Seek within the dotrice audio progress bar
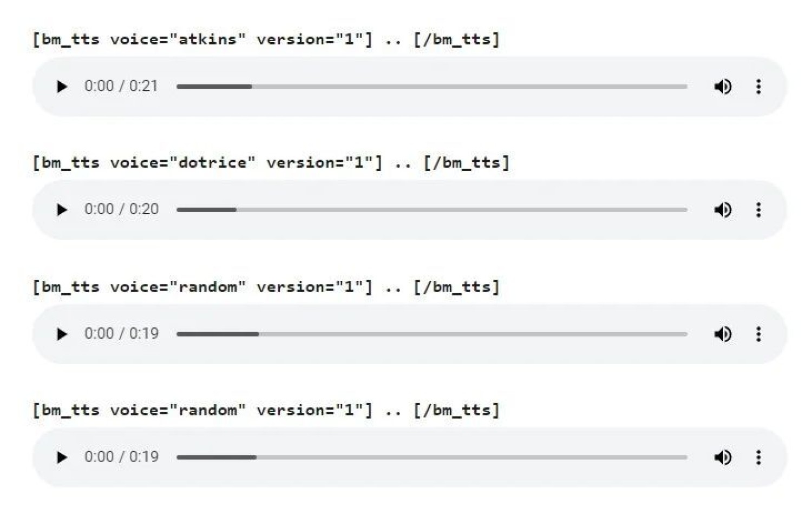 tap(431, 210)
